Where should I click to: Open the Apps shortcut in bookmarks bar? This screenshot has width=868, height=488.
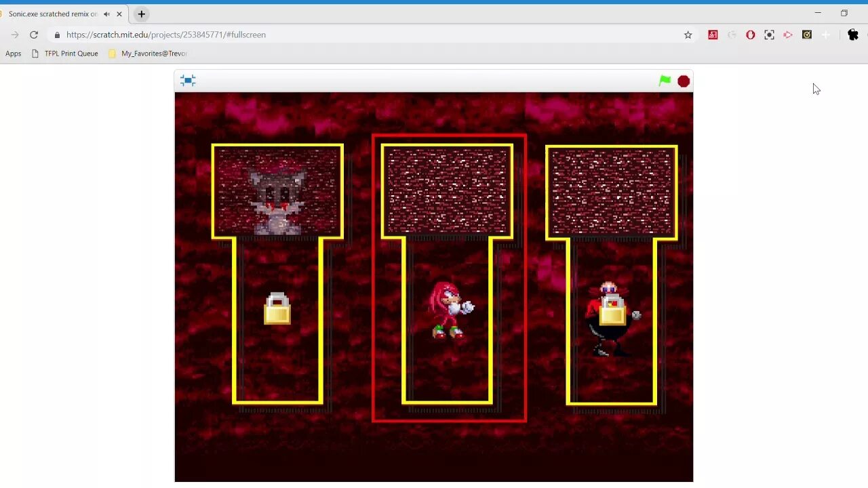[14, 54]
